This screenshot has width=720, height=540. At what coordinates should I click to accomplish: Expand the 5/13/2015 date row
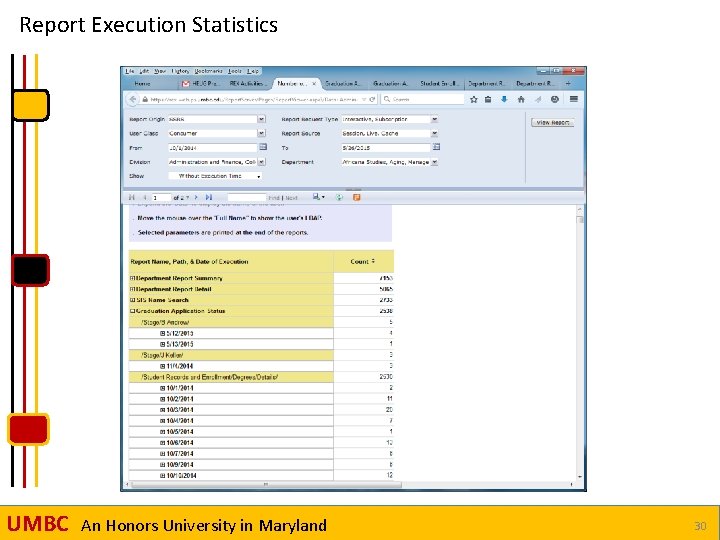tap(163, 344)
